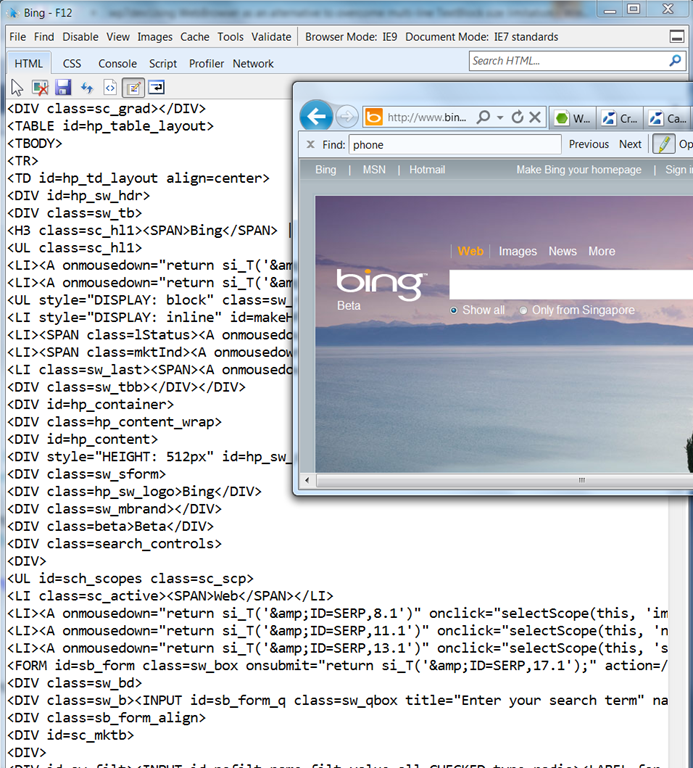Click the refresh icon in HTML toolbar
693x768 pixels.
coord(87,88)
